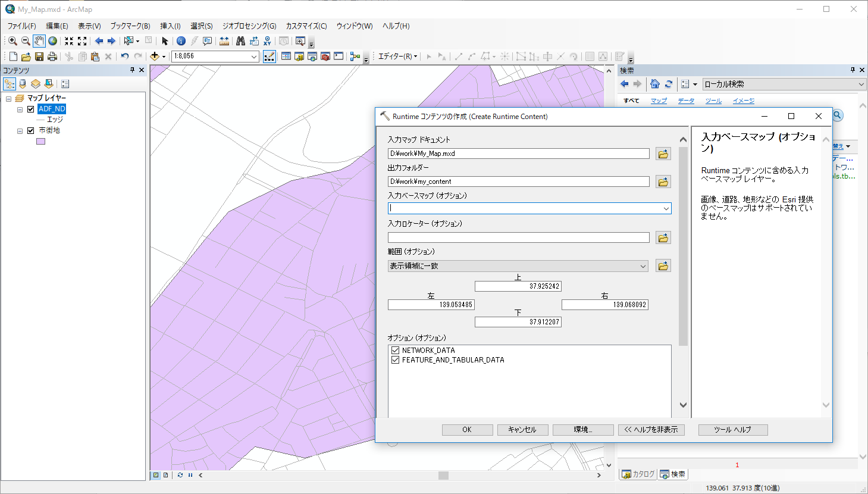Open the Go To XY tool
This screenshot has height=494, width=868.
click(x=267, y=41)
